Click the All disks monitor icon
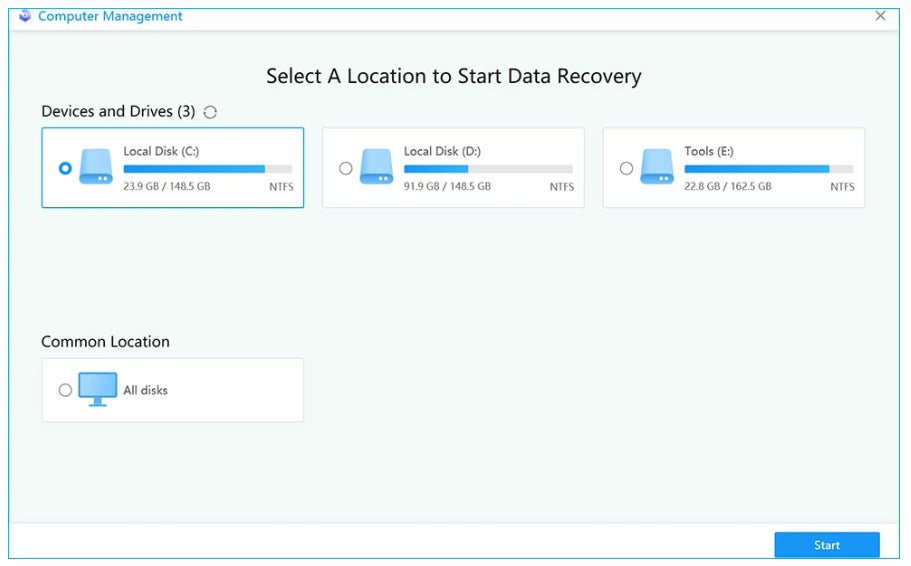 [98, 389]
